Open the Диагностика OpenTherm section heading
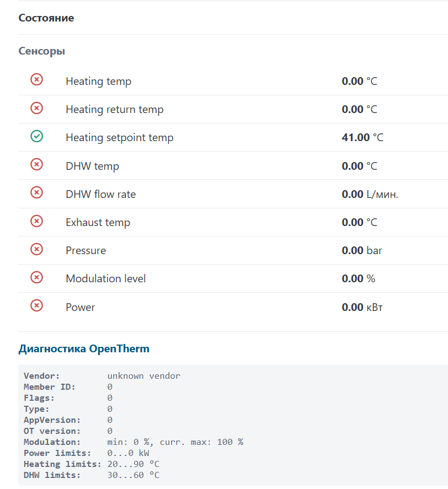Image resolution: width=448 pixels, height=489 pixels. pyautogui.click(x=84, y=349)
